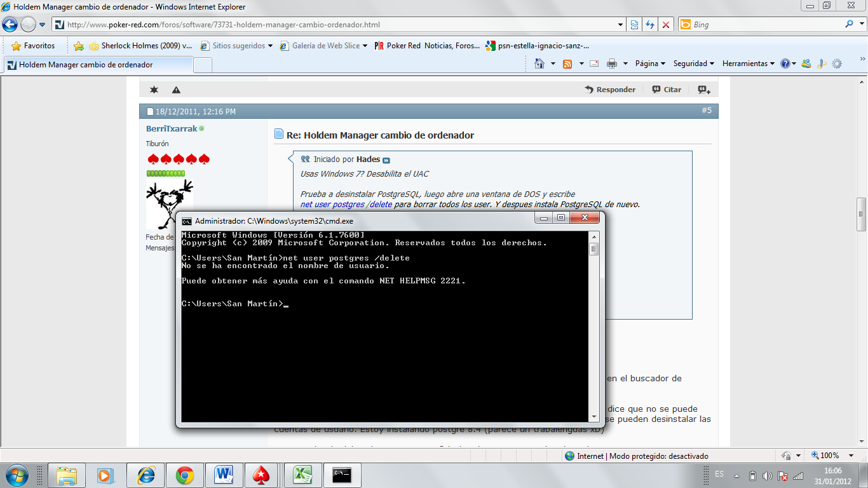Viewport: 868px width, 488px height.
Task: Select the Holdem Manager cambio de ordenador tab
Action: [x=98, y=65]
